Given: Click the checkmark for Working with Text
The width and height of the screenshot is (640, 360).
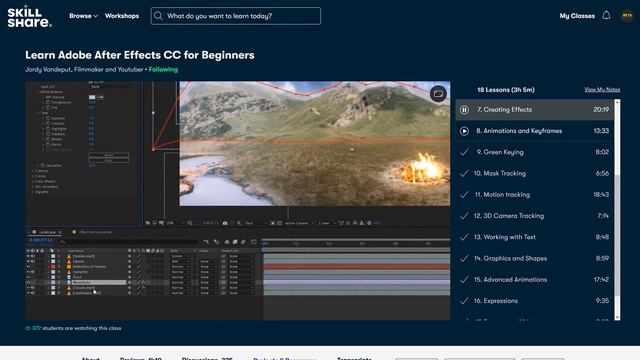Looking at the screenshot, I should [x=464, y=237].
